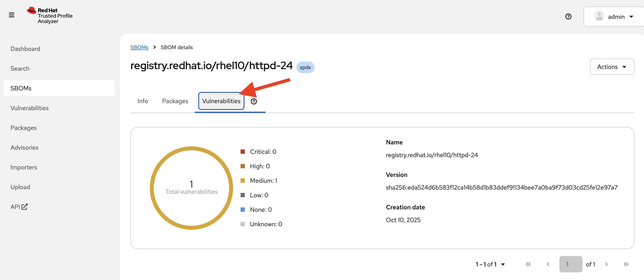The height and width of the screenshot is (280, 644).
Task: Jump to first page of results
Action: point(528,264)
